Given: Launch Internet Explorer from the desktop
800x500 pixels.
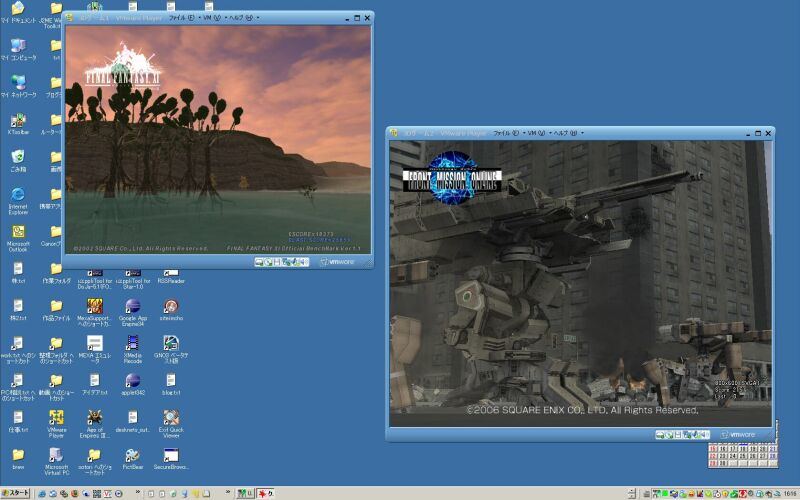Looking at the screenshot, I should 18,201.
